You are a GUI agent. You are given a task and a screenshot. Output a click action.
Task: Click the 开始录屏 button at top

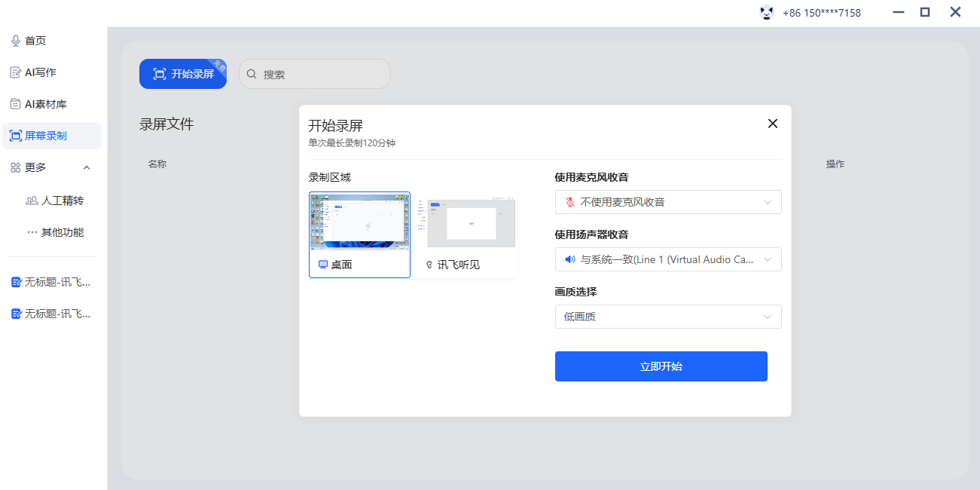(183, 74)
